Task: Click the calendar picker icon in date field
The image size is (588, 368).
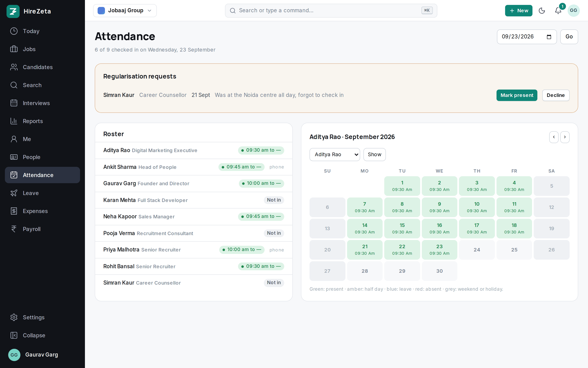Action: (x=549, y=37)
